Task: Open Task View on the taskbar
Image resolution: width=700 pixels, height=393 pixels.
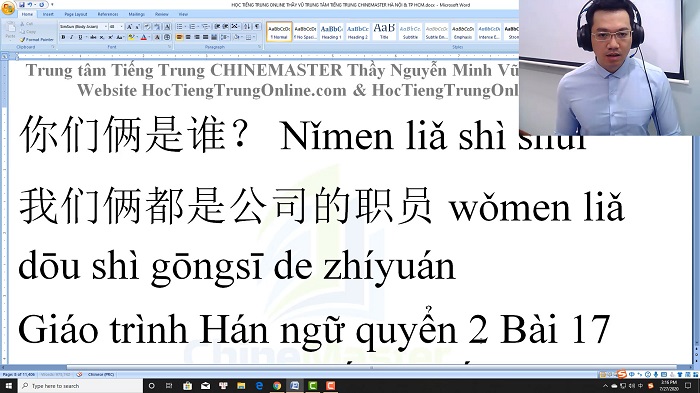Action: coord(169,385)
